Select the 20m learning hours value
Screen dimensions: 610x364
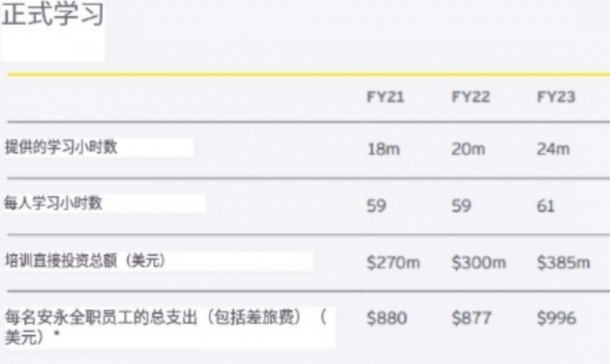(468, 149)
